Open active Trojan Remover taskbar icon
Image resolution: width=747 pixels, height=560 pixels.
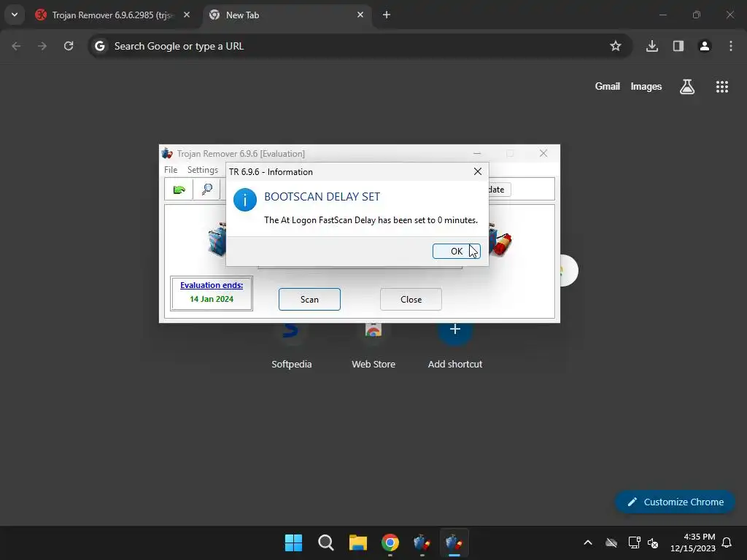[454, 542]
